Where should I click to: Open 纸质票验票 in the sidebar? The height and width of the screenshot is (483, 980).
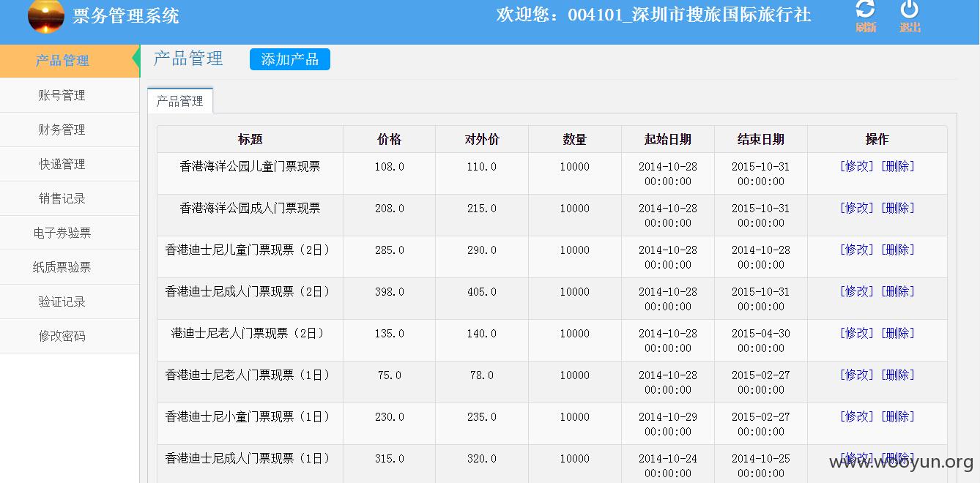70,267
